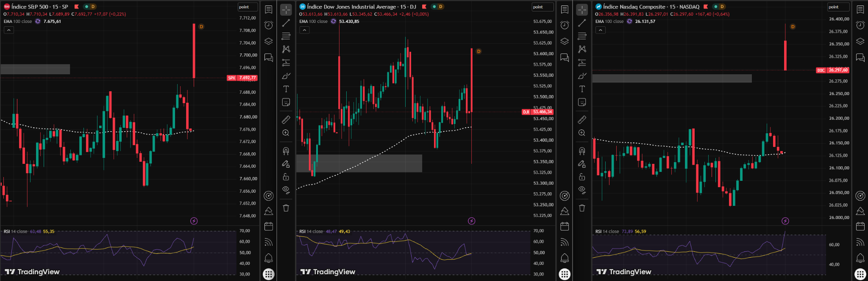The image size is (868, 281).
Task: Click EMA 100 close legend on S&P 500
Action: click(x=18, y=21)
